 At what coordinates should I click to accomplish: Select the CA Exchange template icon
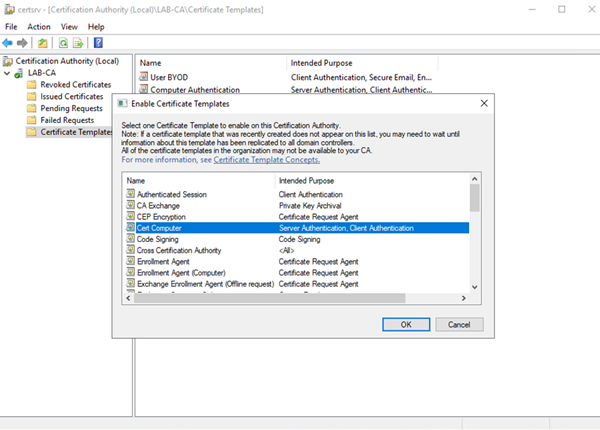pyautogui.click(x=130, y=205)
